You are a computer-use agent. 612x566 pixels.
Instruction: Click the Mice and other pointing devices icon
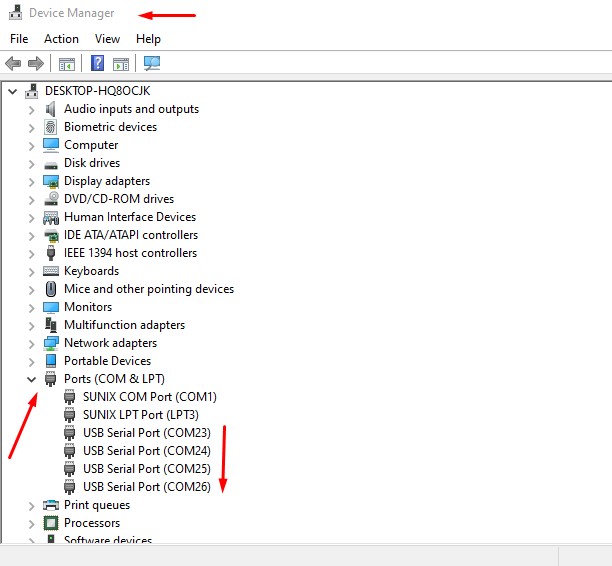click(x=51, y=289)
